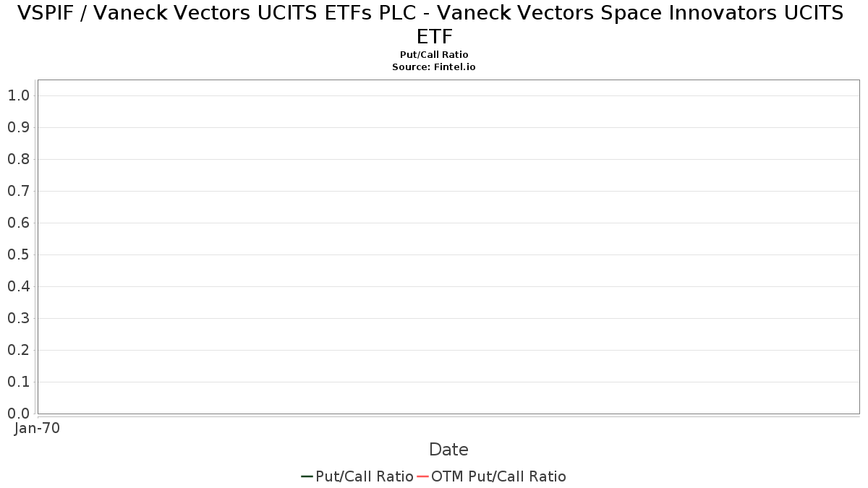Click the red OTM Put/Call Ratio legend line
This screenshot has width=868, height=488.
[422, 476]
